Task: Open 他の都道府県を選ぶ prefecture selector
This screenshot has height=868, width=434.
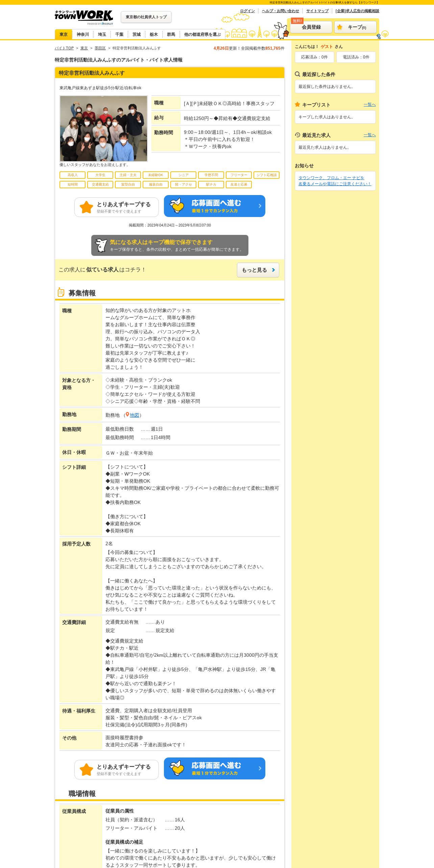Action: (202, 34)
